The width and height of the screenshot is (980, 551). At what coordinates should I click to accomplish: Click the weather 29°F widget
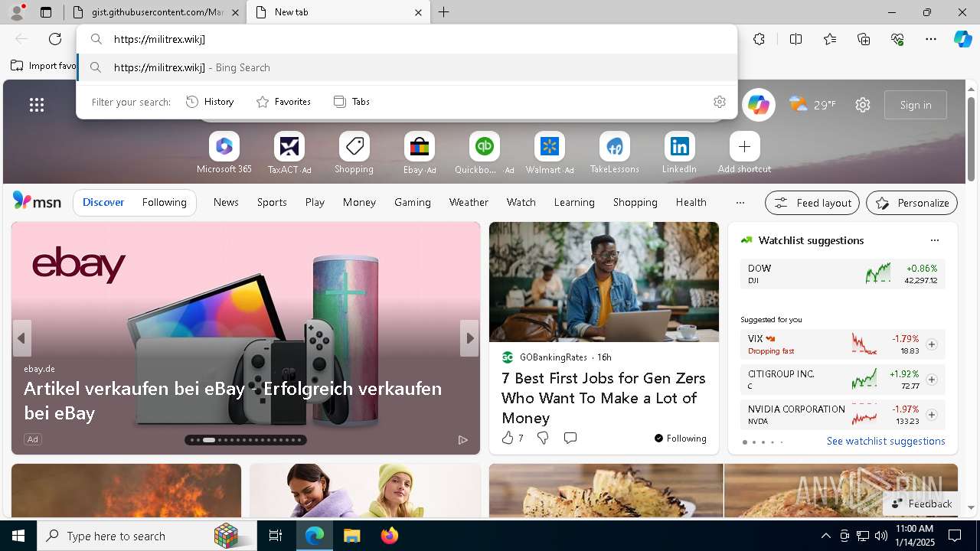tap(812, 105)
